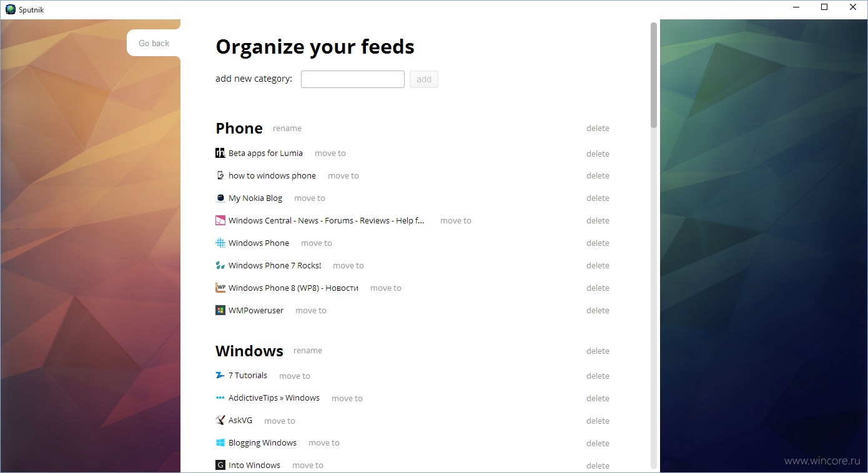868x473 pixels.
Task: Select the Windows Phone 7 Rocks! feed name
Action: [x=275, y=265]
